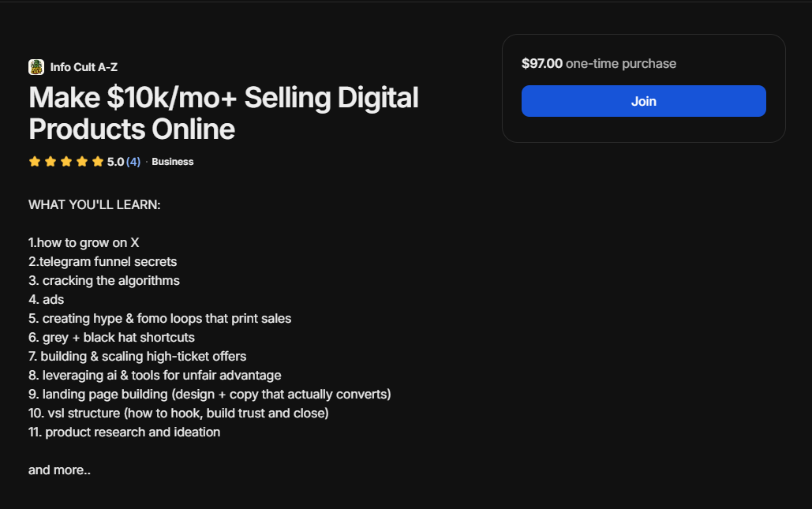Select the course title text
Screen dimensions: 812x509
click(223, 113)
